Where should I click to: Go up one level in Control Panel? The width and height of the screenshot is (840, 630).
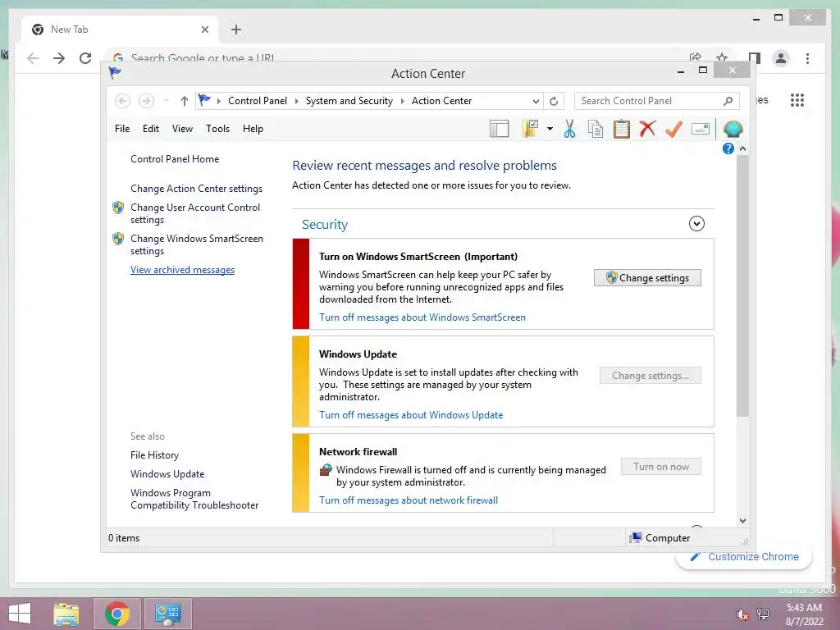(185, 101)
